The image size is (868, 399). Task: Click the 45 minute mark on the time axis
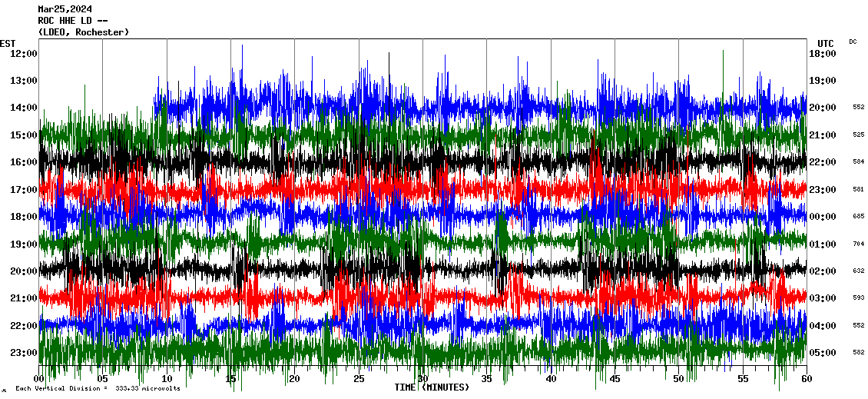615,379
